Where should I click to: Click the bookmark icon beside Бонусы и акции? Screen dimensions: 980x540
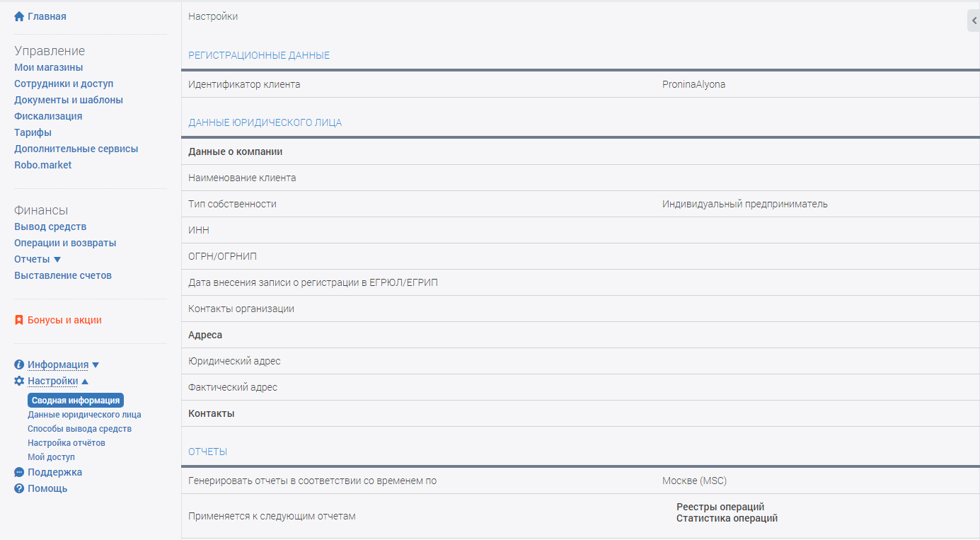click(x=19, y=320)
